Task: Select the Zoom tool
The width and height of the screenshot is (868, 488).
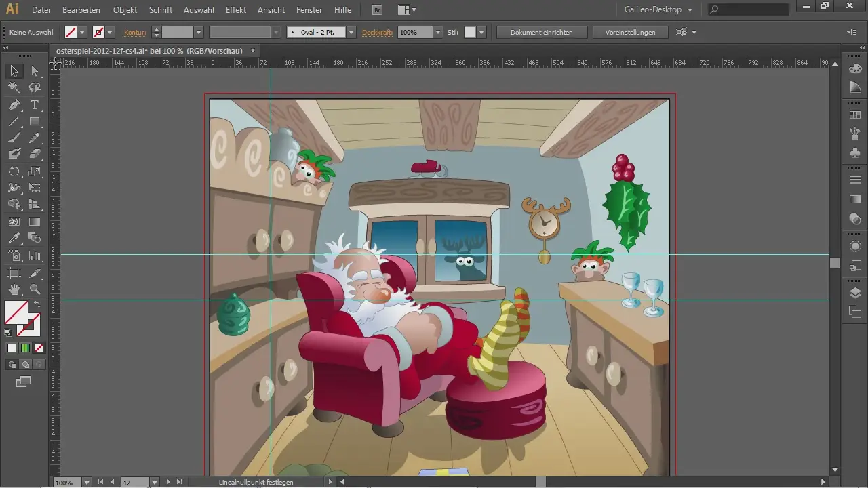Action: (x=35, y=289)
